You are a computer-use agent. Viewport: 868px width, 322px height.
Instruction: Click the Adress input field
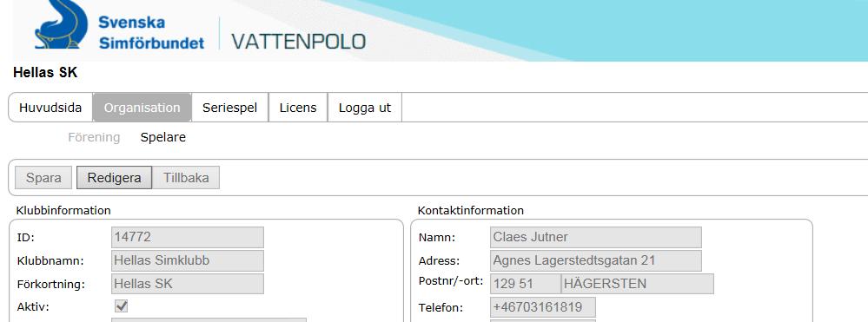click(x=596, y=260)
